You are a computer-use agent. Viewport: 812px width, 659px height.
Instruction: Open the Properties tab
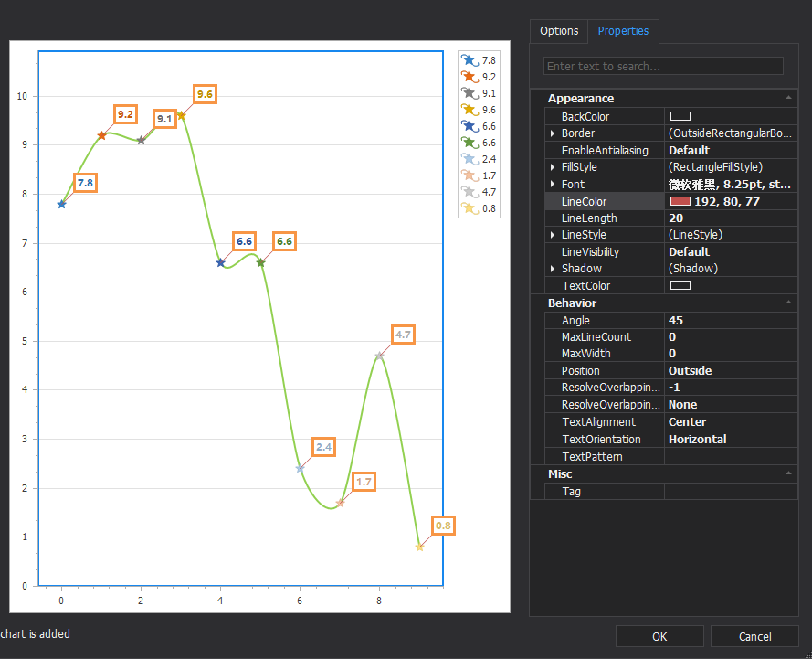623,31
